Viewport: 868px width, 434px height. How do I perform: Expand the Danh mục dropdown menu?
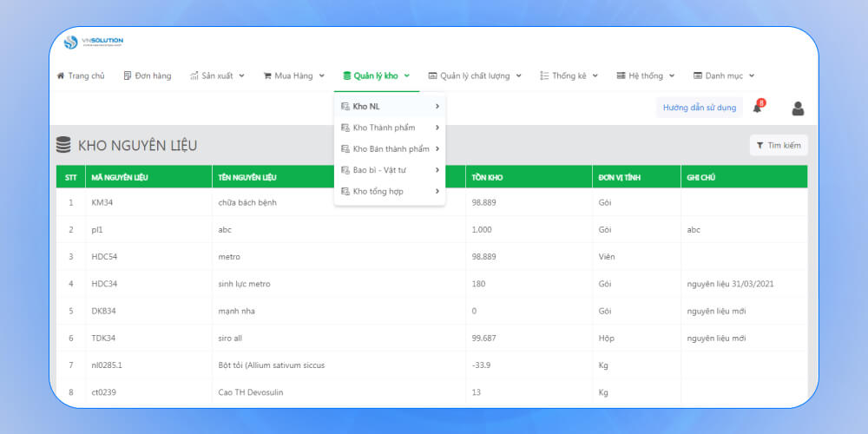pyautogui.click(x=723, y=76)
